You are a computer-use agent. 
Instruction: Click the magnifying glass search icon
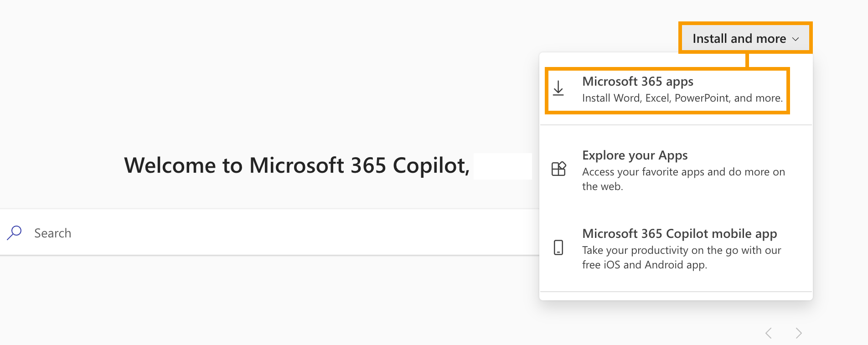[15, 232]
